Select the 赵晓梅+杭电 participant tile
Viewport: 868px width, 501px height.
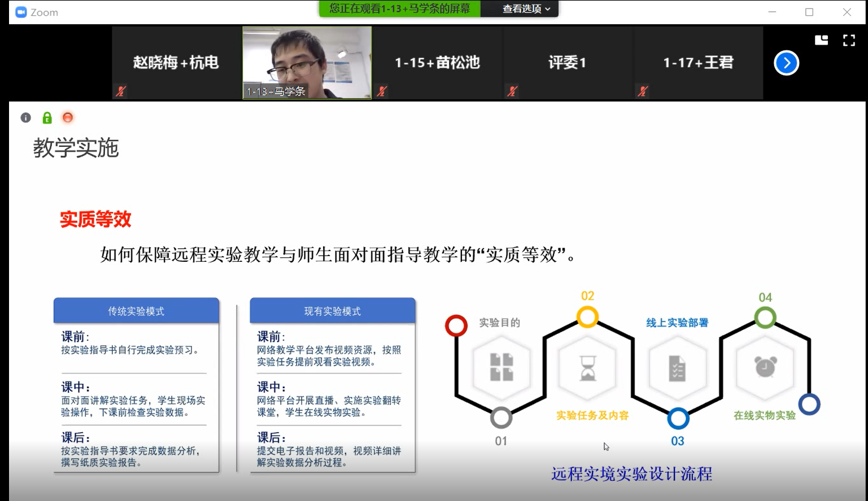(176, 63)
